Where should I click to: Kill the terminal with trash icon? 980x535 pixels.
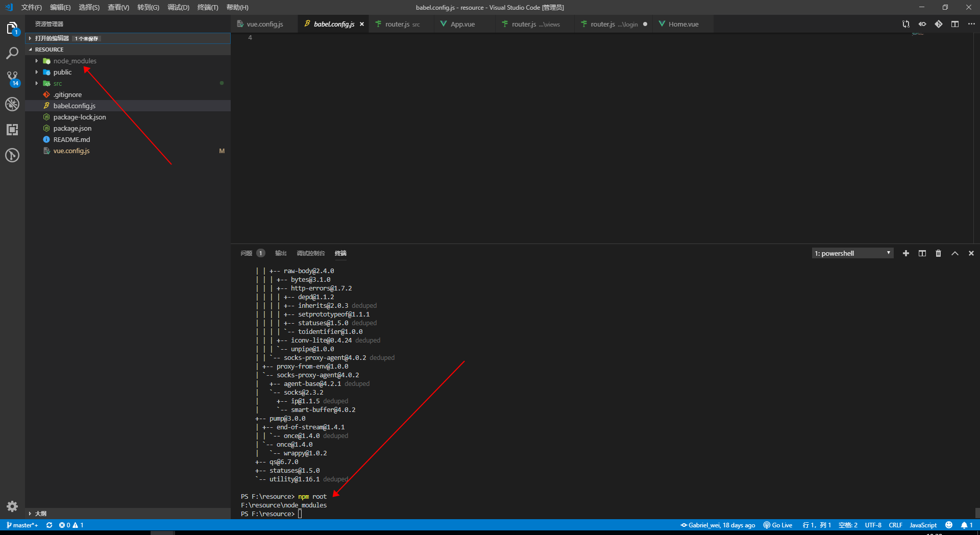(x=938, y=253)
